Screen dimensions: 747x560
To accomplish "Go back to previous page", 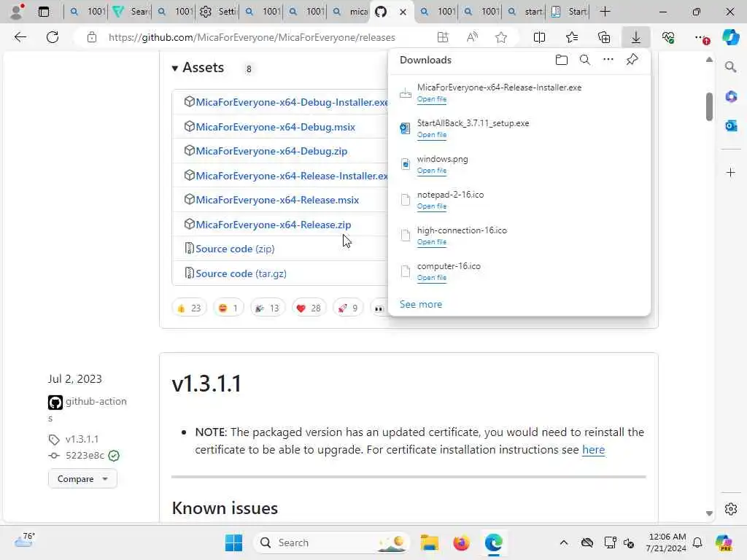I will pyautogui.click(x=20, y=37).
